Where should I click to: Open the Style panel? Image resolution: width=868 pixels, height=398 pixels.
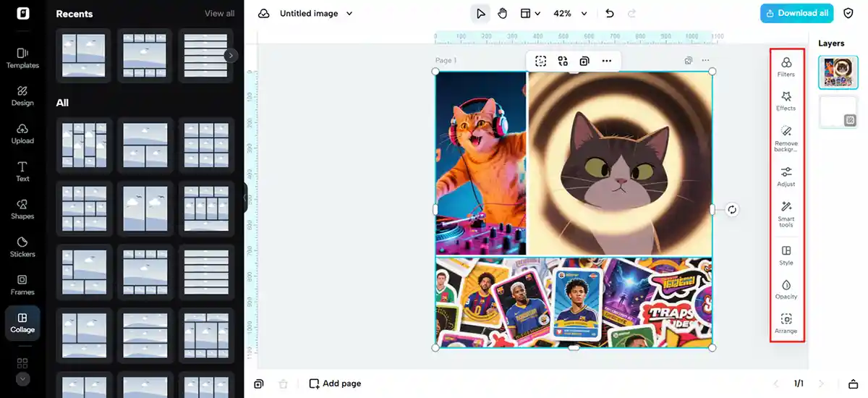coord(786,255)
